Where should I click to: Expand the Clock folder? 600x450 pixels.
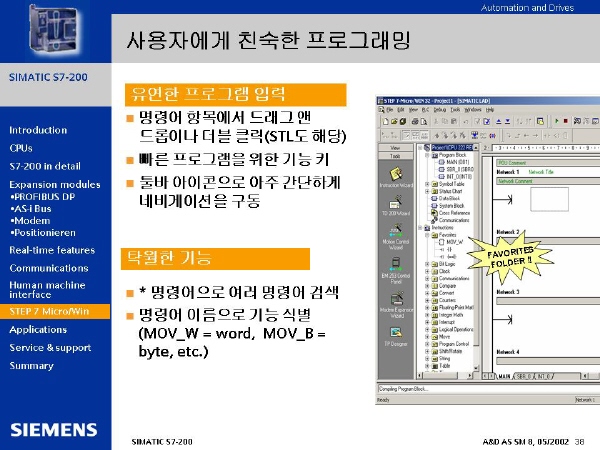coord(427,271)
